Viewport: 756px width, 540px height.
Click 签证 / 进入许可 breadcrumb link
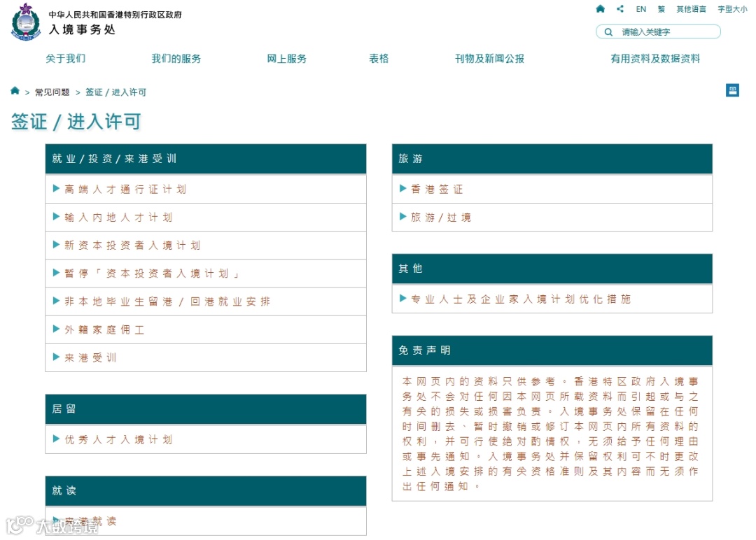click(115, 92)
